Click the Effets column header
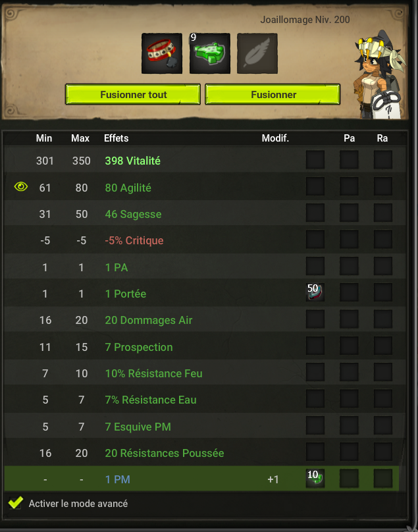The image size is (418, 532). pos(116,138)
